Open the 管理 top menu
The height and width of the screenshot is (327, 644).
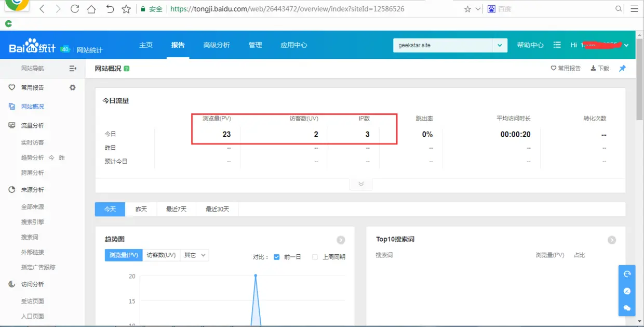point(255,45)
